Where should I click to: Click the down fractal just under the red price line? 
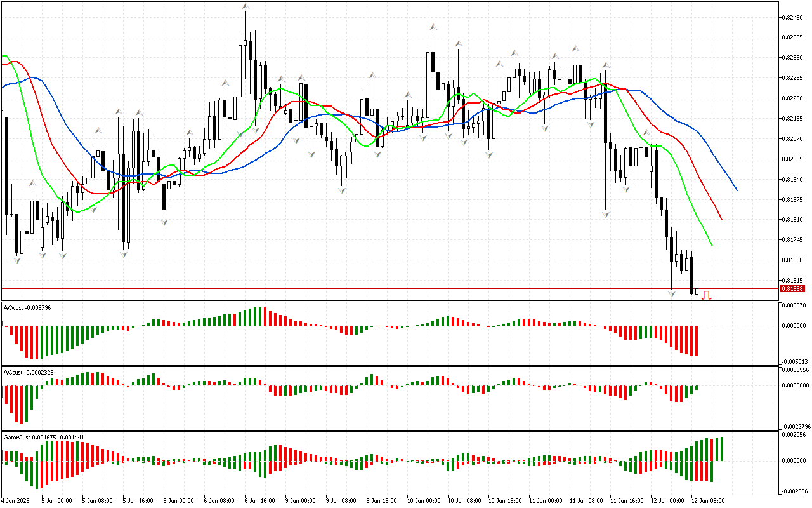click(x=671, y=294)
